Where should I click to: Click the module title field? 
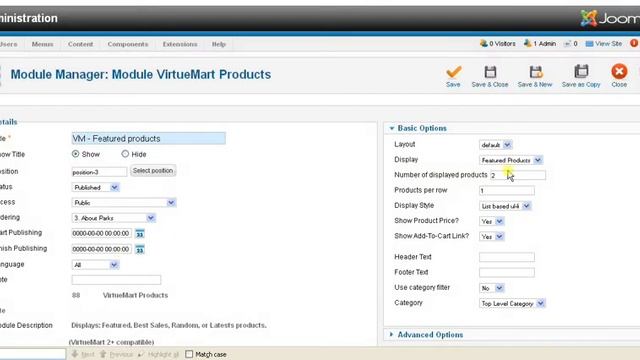(149, 138)
